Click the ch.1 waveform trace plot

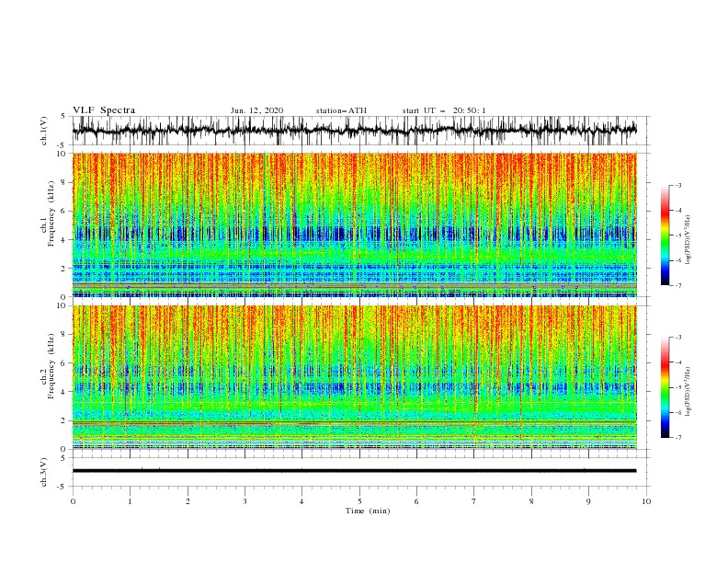click(x=354, y=131)
